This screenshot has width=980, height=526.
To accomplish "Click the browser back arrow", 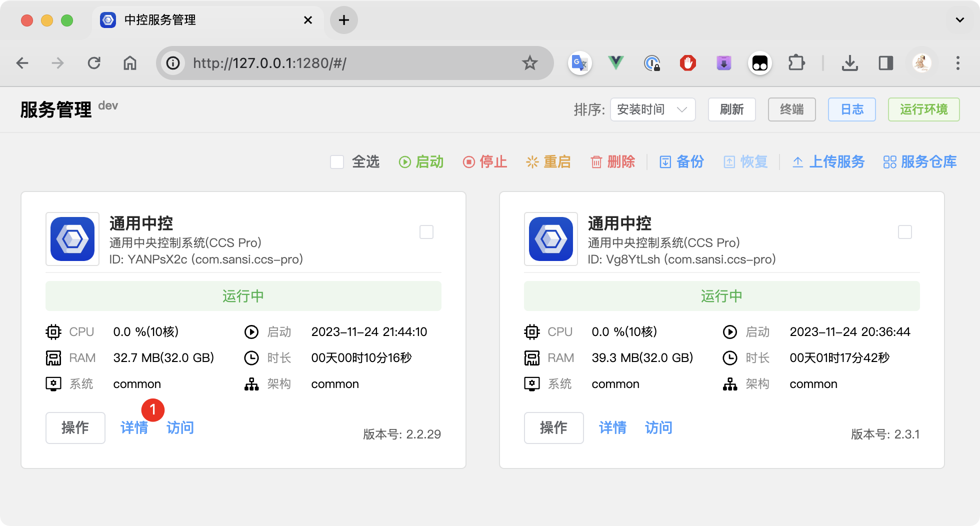I will pos(22,63).
